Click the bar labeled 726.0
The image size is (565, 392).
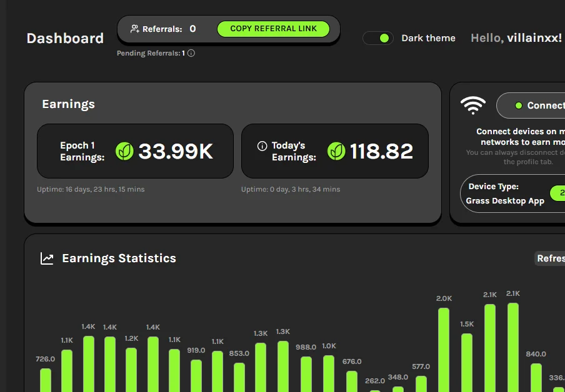coord(46,380)
